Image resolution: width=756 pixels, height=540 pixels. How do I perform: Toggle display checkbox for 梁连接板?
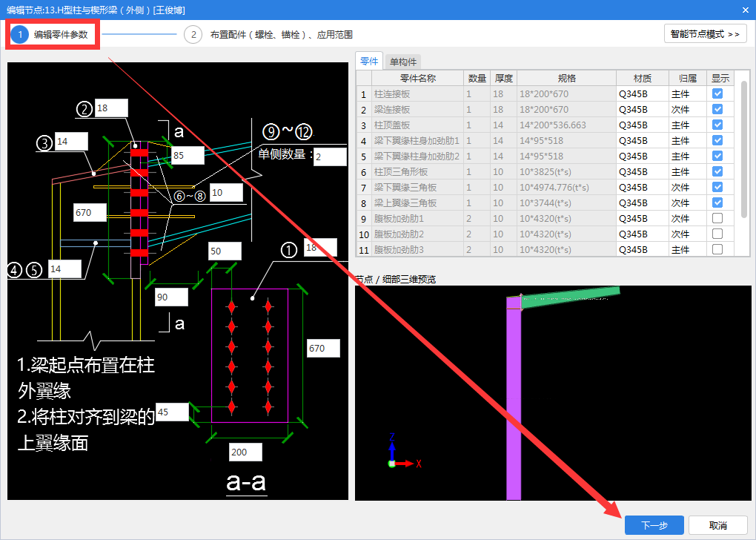coord(717,109)
